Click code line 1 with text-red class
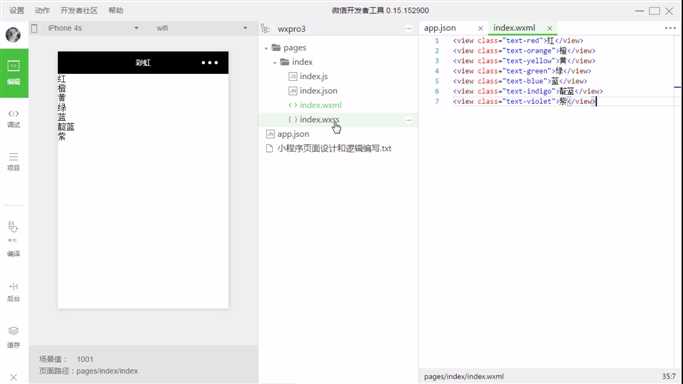 pyautogui.click(x=518, y=40)
